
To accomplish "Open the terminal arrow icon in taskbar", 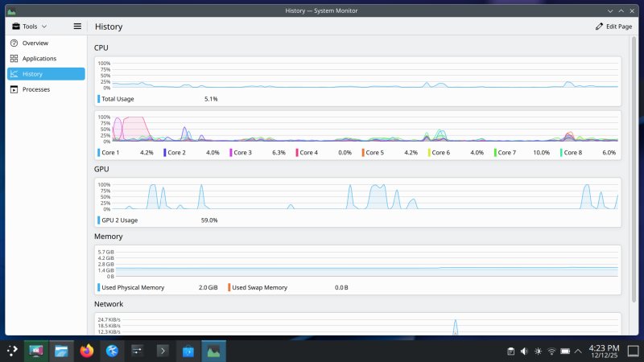I will tap(163, 351).
